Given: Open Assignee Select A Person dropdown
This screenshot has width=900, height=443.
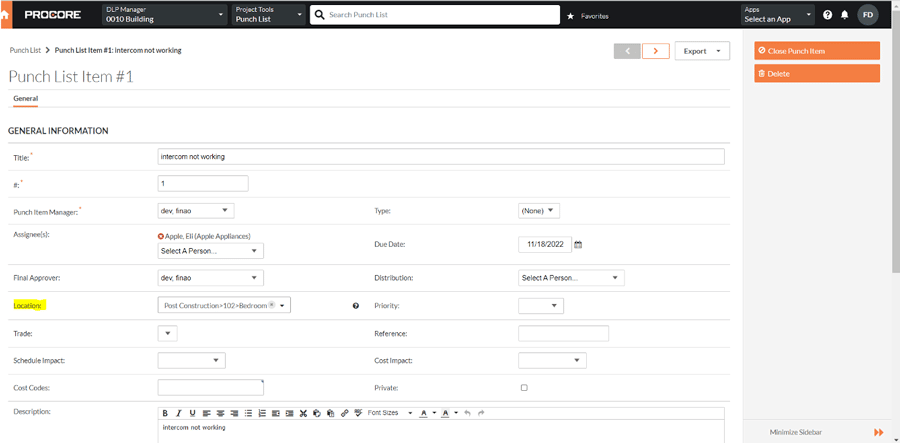Looking at the screenshot, I should (211, 251).
